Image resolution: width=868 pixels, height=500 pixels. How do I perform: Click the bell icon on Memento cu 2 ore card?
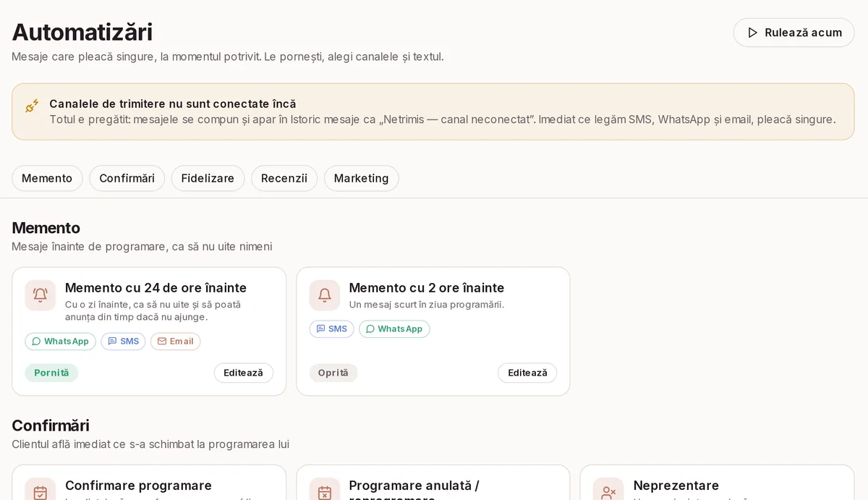pyautogui.click(x=325, y=295)
